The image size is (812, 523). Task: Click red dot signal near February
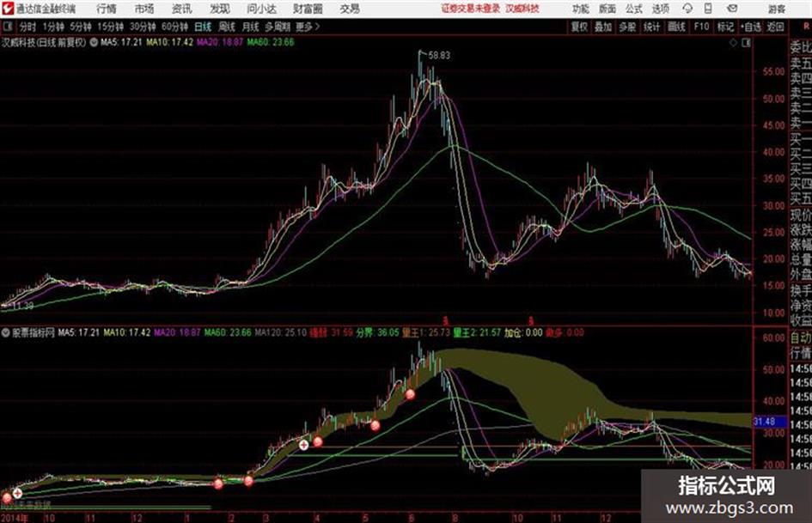coord(218,483)
